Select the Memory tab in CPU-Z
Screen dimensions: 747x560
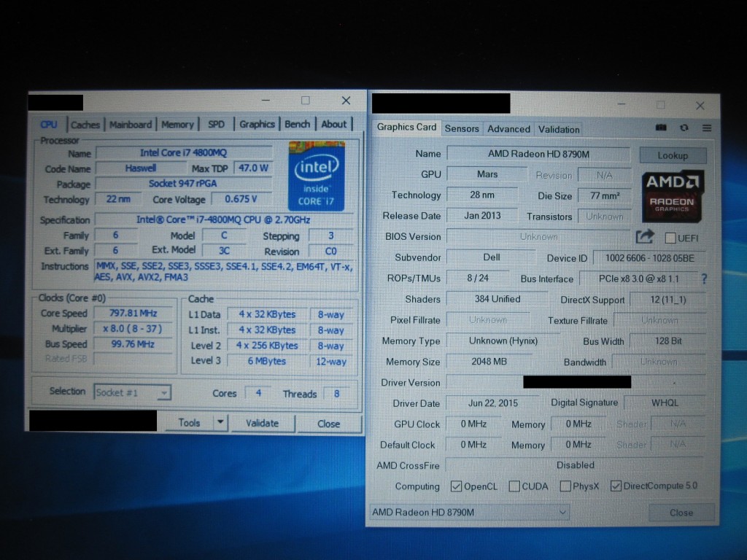tap(177, 125)
